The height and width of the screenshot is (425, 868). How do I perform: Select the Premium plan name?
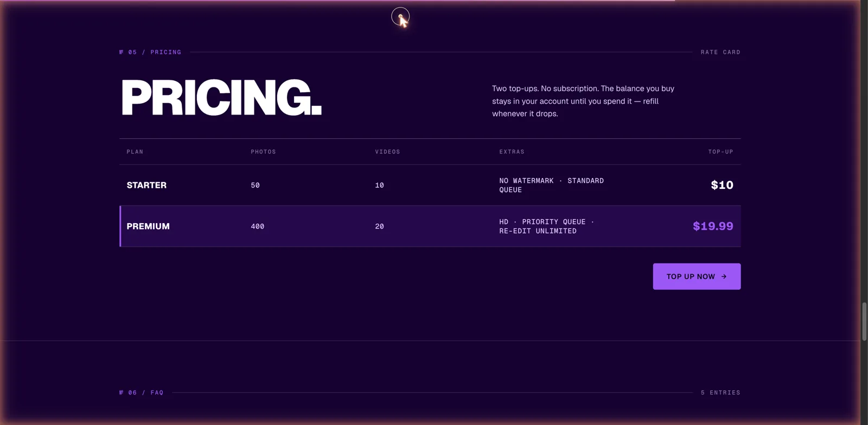click(148, 226)
